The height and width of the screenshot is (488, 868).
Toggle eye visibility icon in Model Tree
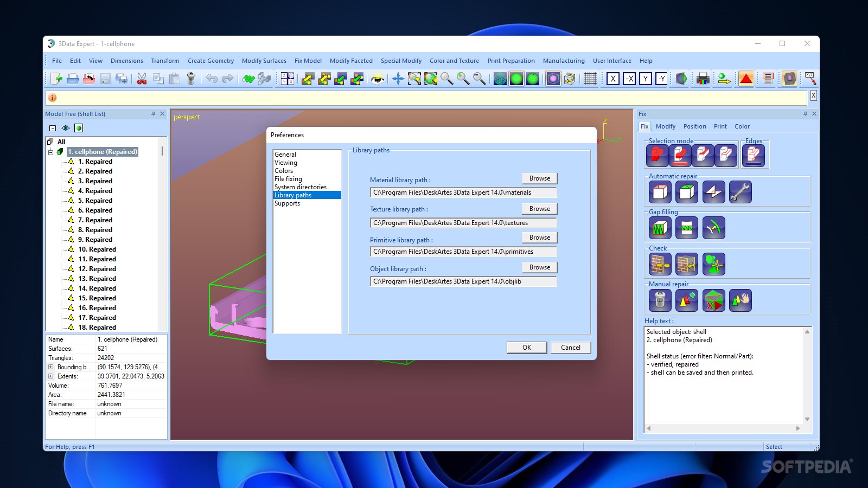point(66,128)
